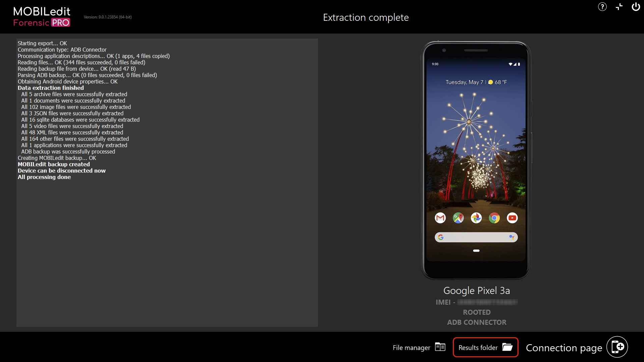Click the shrink window icon near power button

coord(619,7)
